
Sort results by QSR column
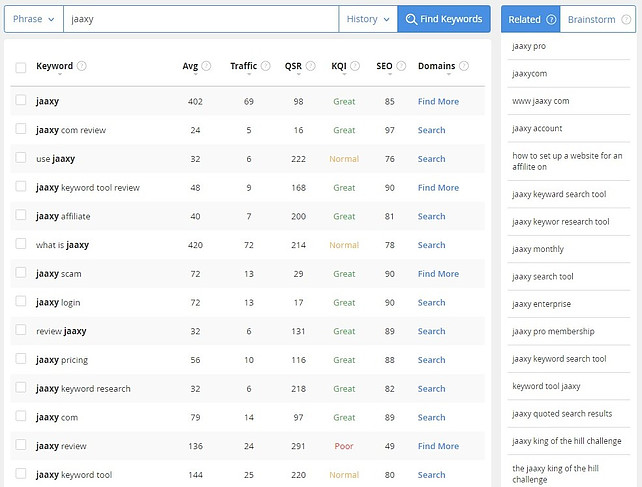pos(293,66)
